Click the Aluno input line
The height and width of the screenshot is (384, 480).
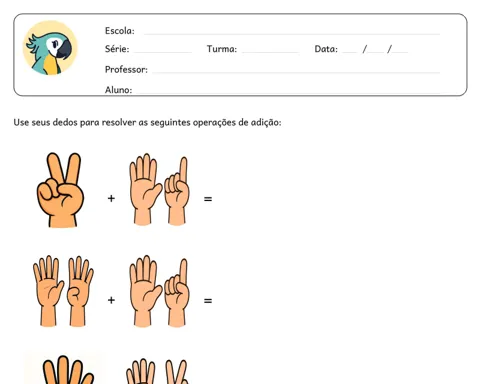click(288, 92)
